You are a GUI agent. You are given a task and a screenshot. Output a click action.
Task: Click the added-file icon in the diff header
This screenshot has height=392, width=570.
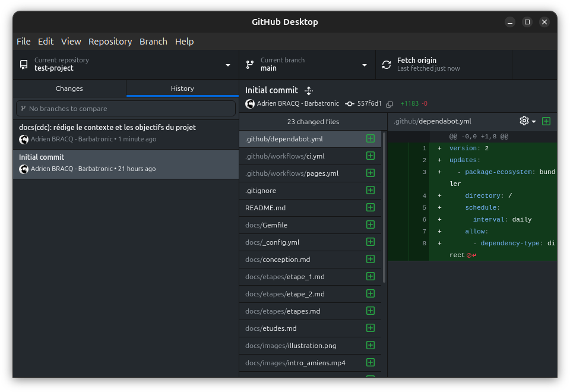(546, 121)
